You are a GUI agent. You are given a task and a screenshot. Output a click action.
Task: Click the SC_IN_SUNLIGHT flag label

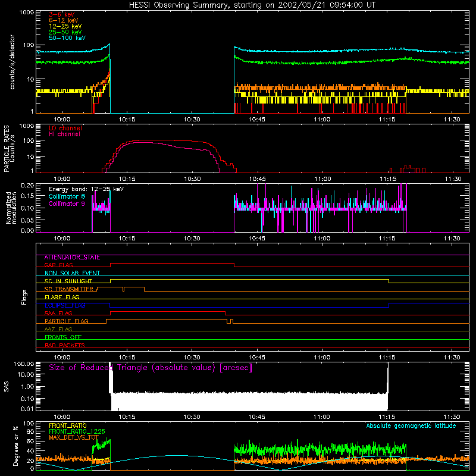point(68,281)
